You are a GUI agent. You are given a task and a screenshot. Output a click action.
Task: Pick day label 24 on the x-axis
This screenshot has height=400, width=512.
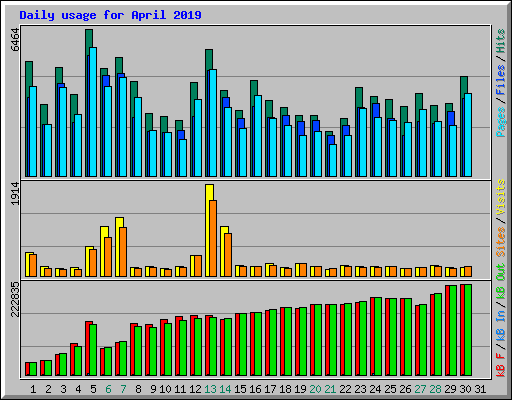[x=375, y=389]
